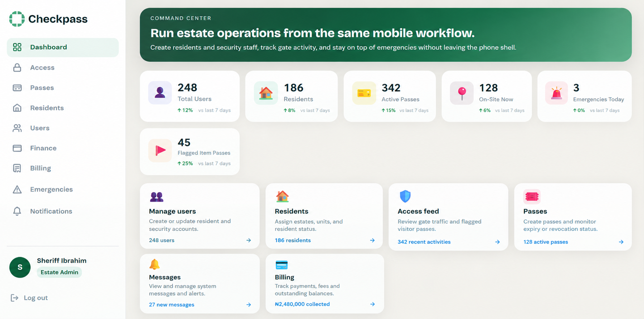The image size is (644, 319).
Task: Click the arrow beside 186 residents link
Action: click(372, 240)
